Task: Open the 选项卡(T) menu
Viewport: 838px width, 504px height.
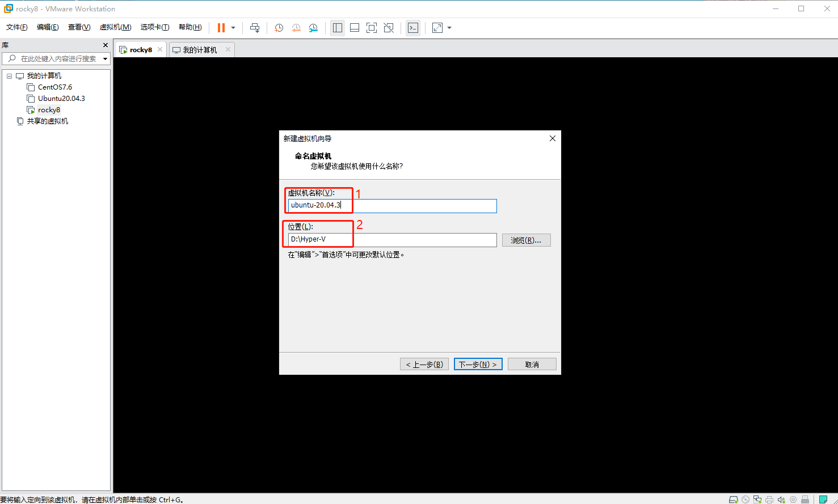Action: pyautogui.click(x=155, y=27)
